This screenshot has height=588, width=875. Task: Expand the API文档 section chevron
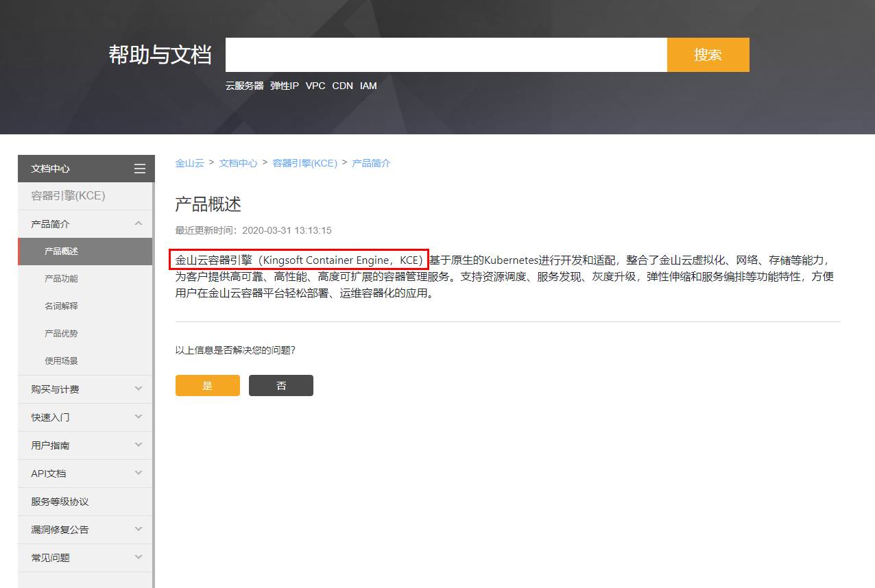(139, 473)
